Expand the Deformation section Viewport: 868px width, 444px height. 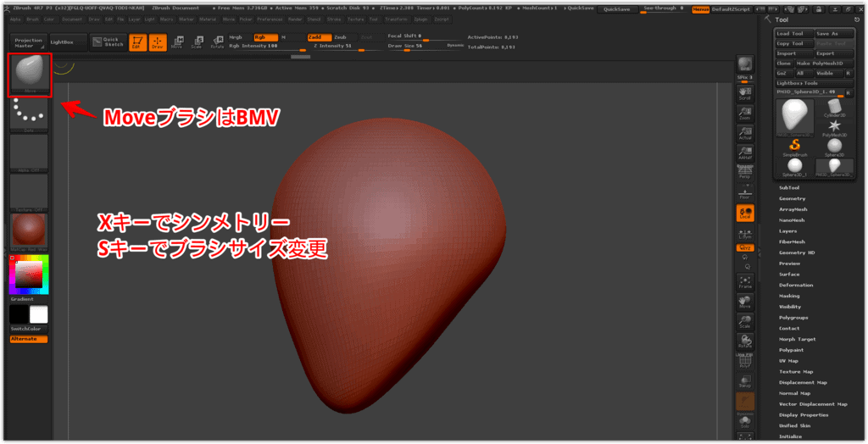(x=795, y=285)
